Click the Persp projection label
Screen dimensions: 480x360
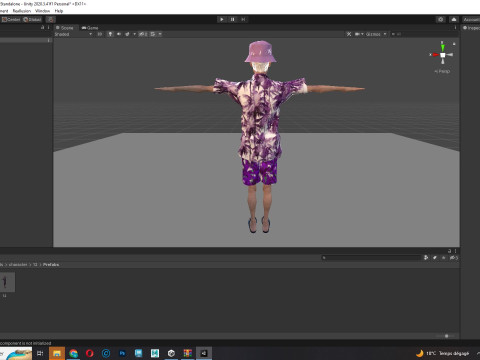point(442,71)
